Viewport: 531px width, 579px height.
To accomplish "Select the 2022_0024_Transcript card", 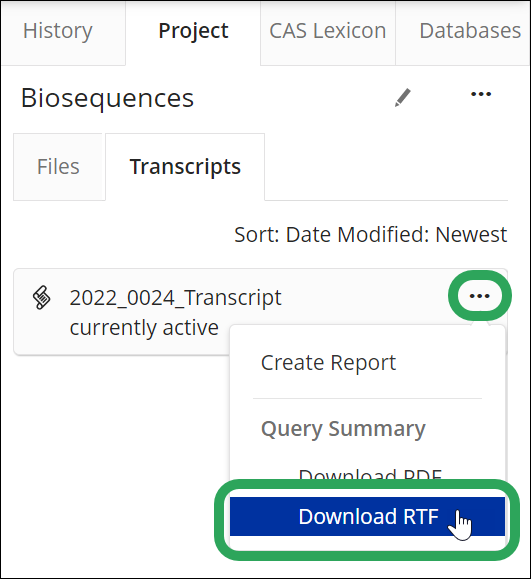I will click(260, 312).
